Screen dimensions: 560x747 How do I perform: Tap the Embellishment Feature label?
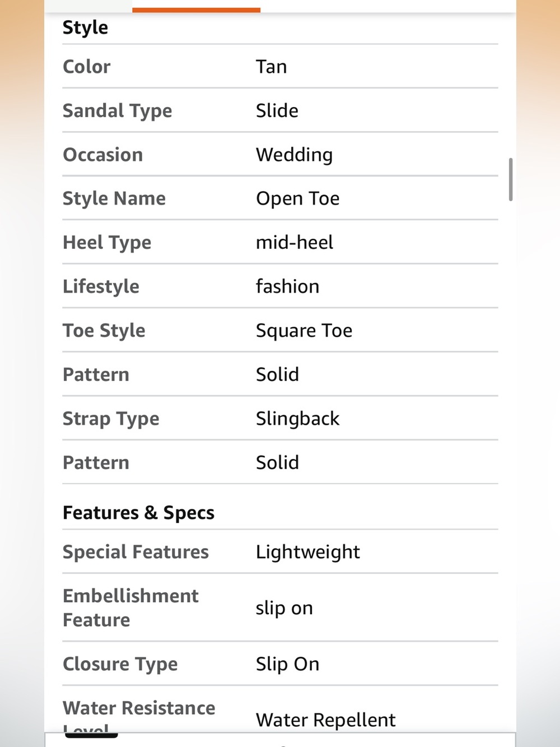pos(130,608)
